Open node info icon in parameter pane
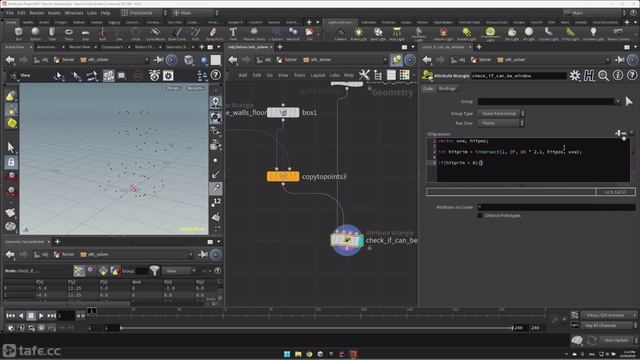This screenshot has width=640, height=360. (618, 76)
